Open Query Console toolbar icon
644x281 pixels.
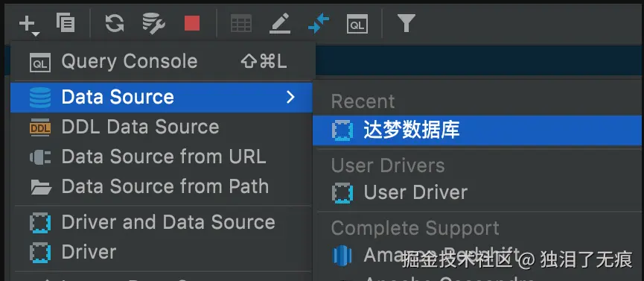coord(357,24)
